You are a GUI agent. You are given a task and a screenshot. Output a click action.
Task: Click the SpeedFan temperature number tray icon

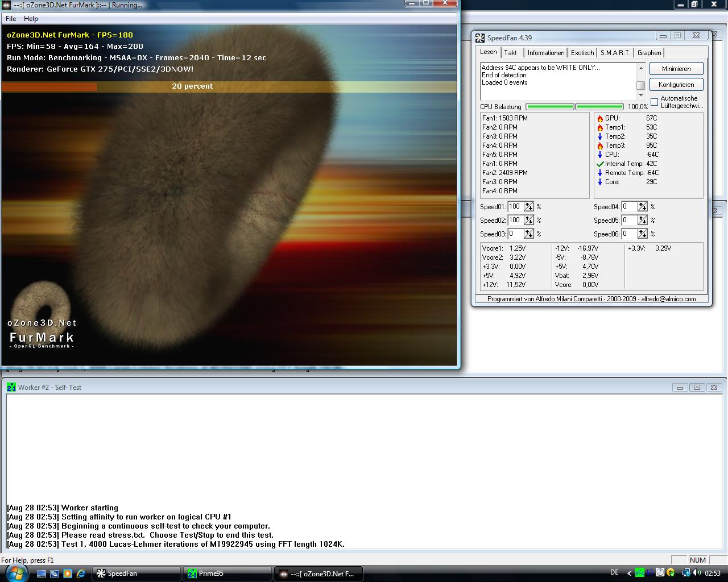(650, 573)
